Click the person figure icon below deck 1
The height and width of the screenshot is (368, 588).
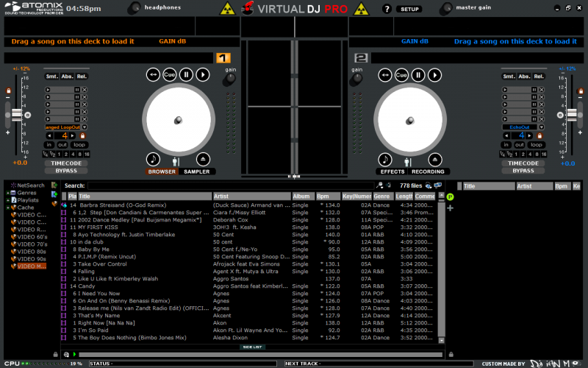point(176,162)
